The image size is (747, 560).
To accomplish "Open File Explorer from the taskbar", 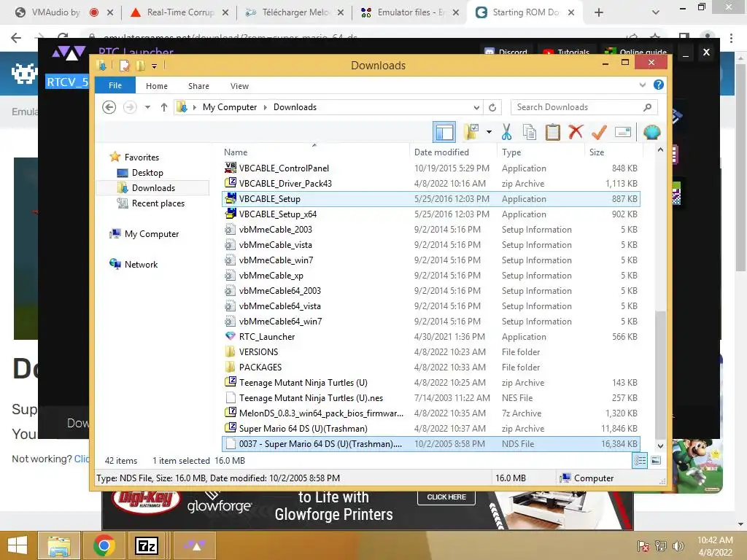I will click(60, 545).
